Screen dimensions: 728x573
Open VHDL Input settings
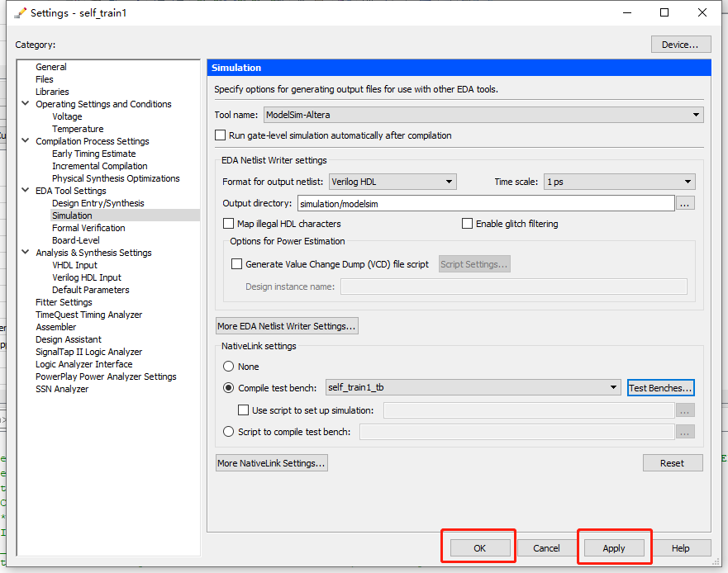(x=74, y=265)
